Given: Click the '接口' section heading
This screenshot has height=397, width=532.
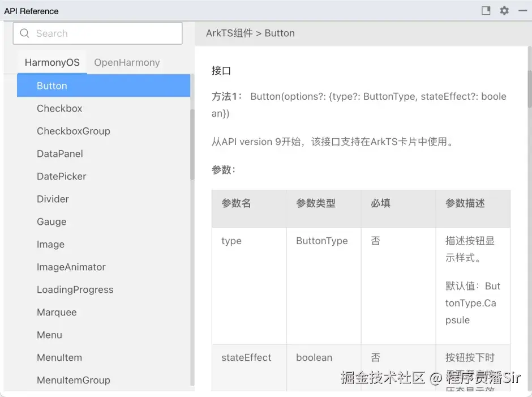Looking at the screenshot, I should point(221,71).
